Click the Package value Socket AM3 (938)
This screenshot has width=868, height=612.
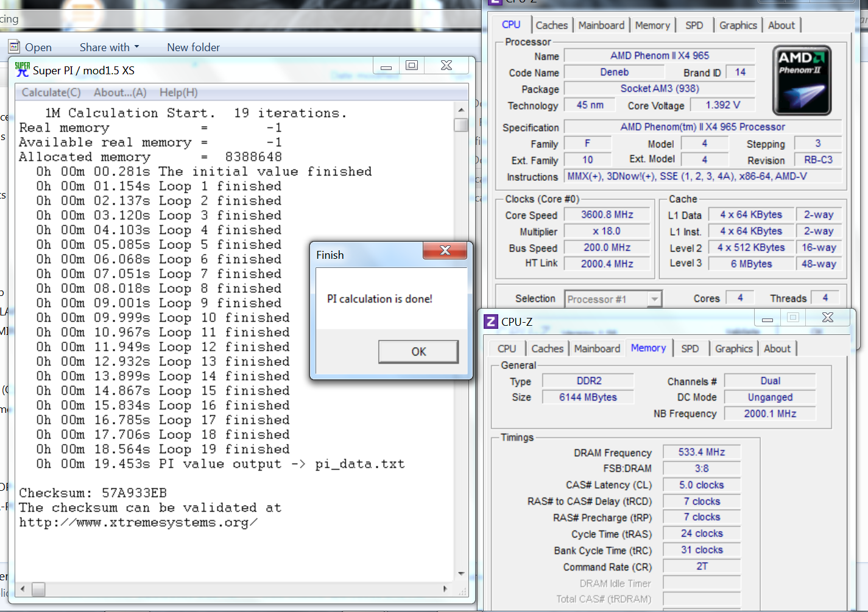[x=660, y=88]
